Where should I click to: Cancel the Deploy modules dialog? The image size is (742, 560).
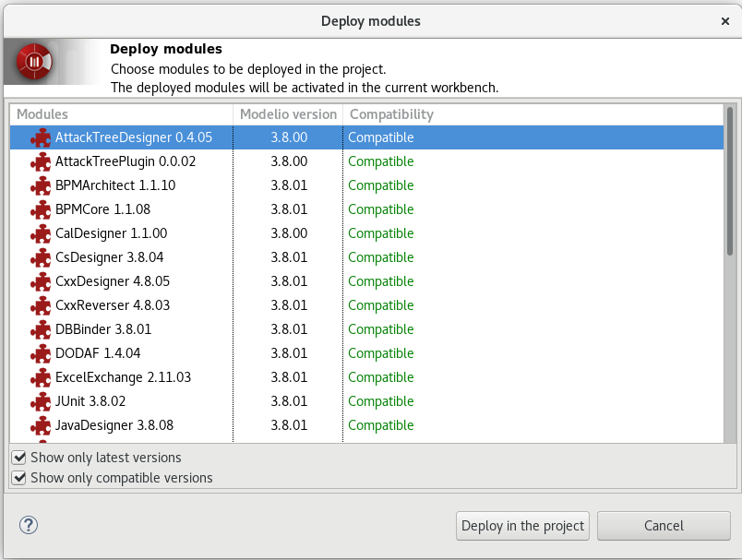[664, 526]
